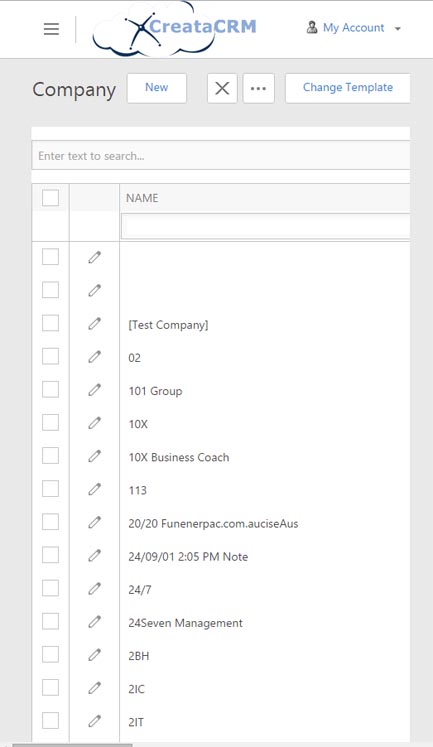Open the hamburger navigation menu
Image resolution: width=433 pixels, height=747 pixels.
click(x=51, y=29)
